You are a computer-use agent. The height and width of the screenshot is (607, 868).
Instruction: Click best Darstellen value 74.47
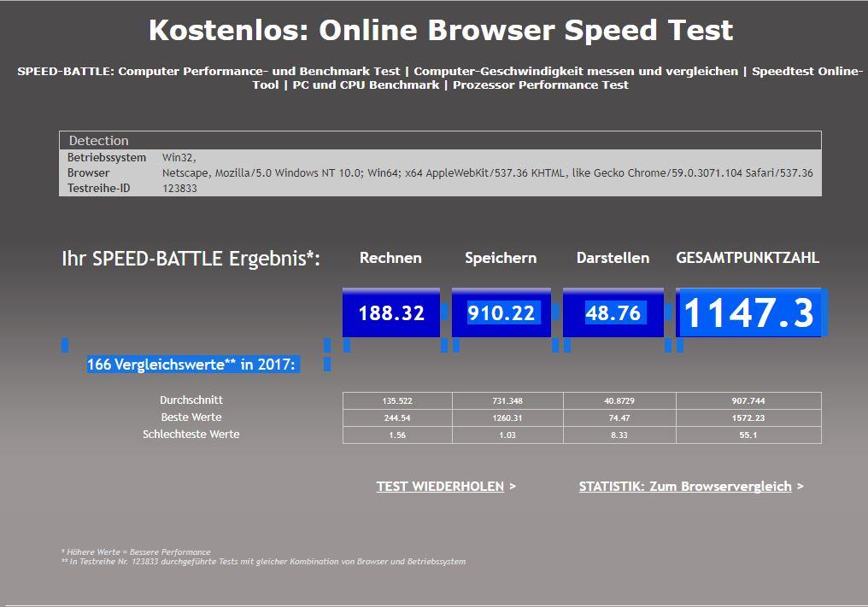pos(619,417)
